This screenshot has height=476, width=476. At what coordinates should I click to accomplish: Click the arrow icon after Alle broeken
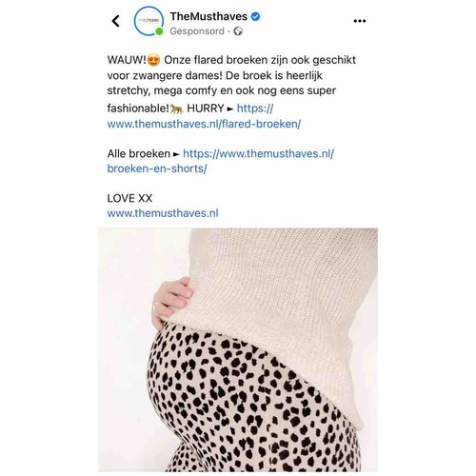tap(176, 154)
